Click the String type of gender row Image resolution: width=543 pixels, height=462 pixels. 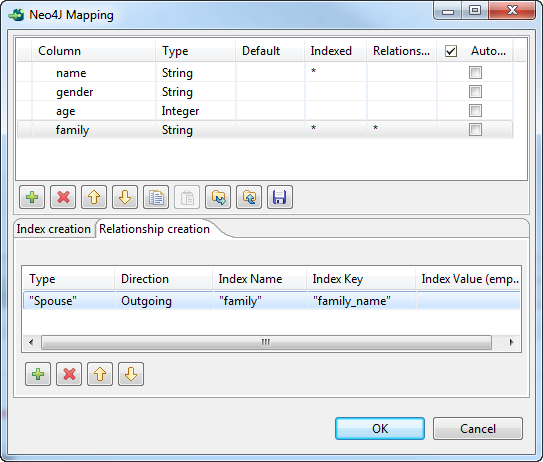(x=196, y=92)
